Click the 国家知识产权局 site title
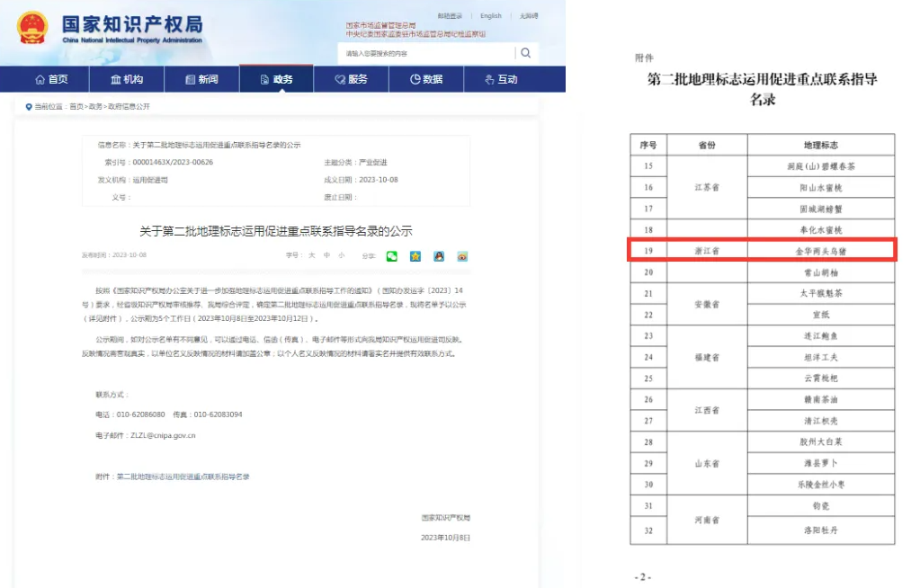Viewport: 911px width, 588px height. [x=132, y=24]
